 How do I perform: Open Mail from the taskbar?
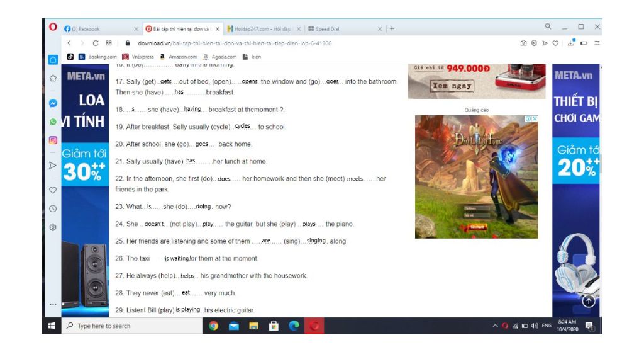pyautogui.click(x=234, y=326)
